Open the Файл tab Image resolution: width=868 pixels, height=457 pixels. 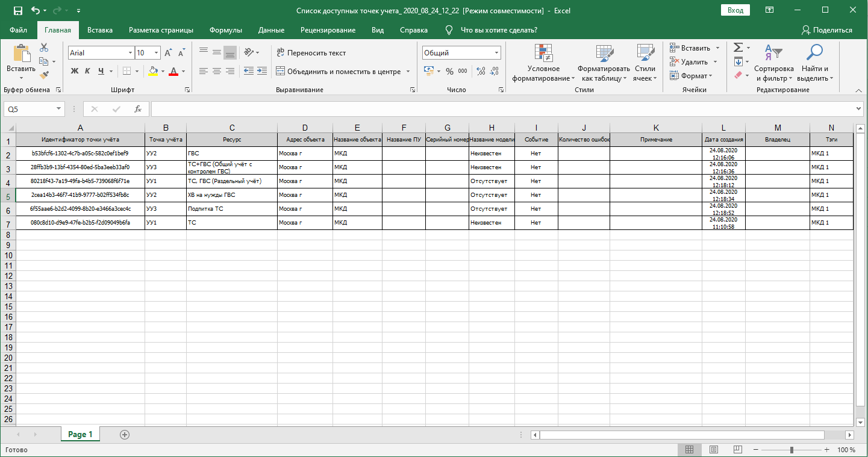pos(19,30)
